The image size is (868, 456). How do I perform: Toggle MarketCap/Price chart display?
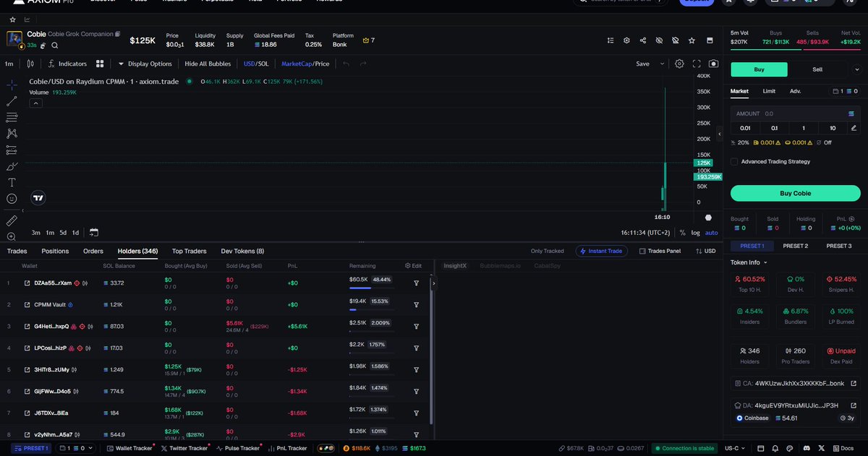click(x=305, y=64)
